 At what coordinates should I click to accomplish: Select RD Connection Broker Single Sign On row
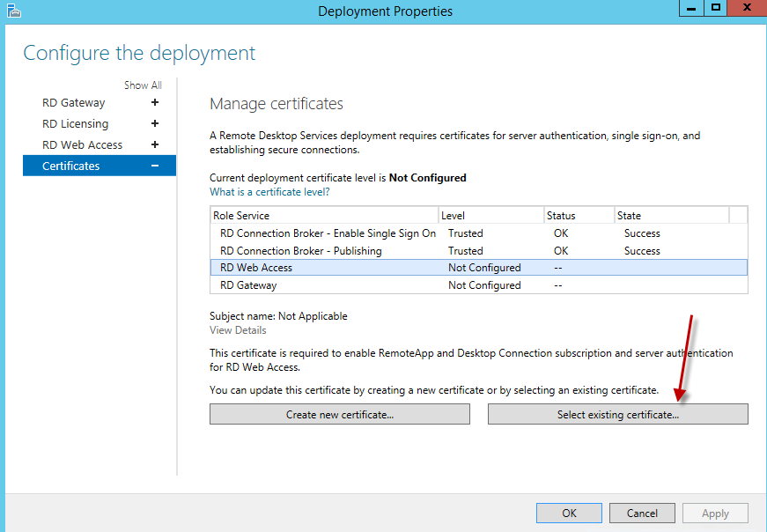click(328, 233)
